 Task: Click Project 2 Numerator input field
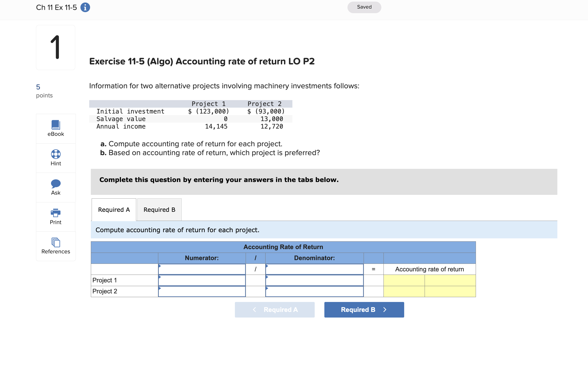[202, 291]
